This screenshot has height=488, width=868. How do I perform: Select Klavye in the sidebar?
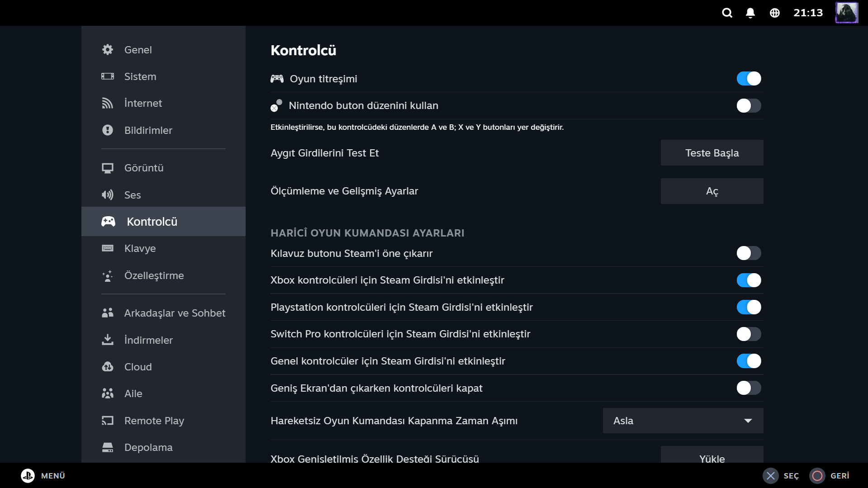point(140,248)
